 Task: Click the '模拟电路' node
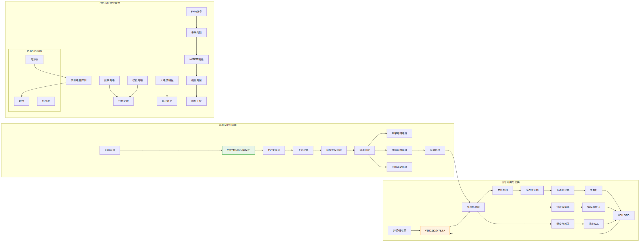click(x=138, y=80)
